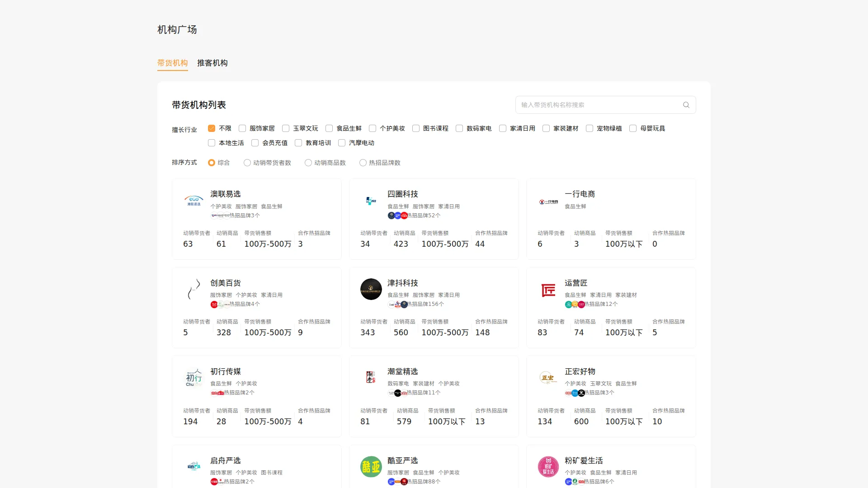The height and width of the screenshot is (488, 868).
Task: Open 澳联易选 organization name link
Action: point(226,194)
